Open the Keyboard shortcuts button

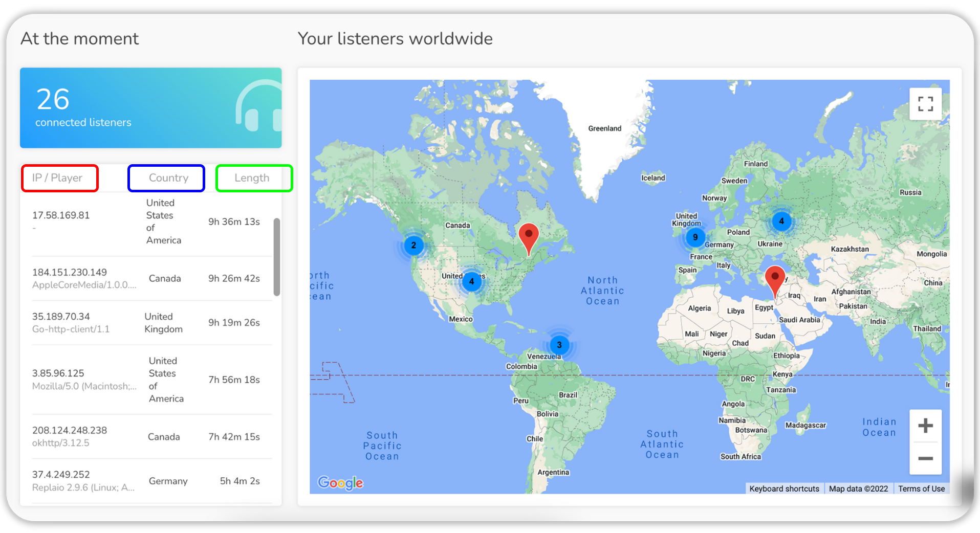click(x=783, y=488)
